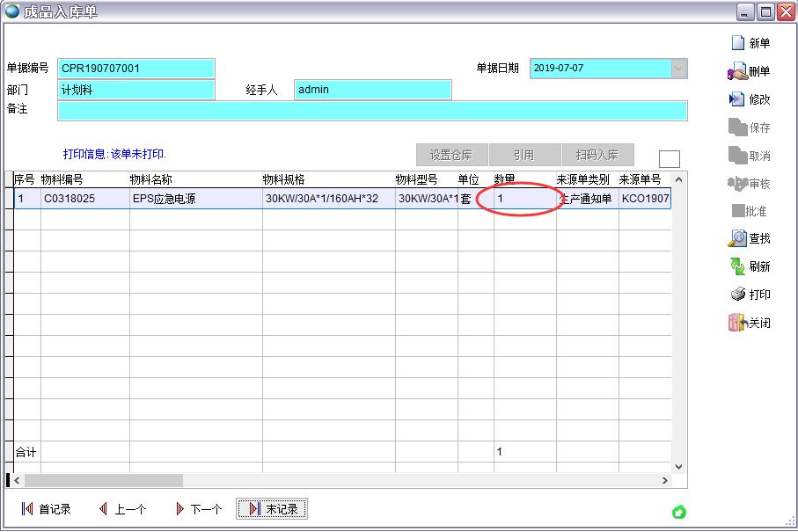Click the 物料名称 column header

pyautogui.click(x=195, y=179)
